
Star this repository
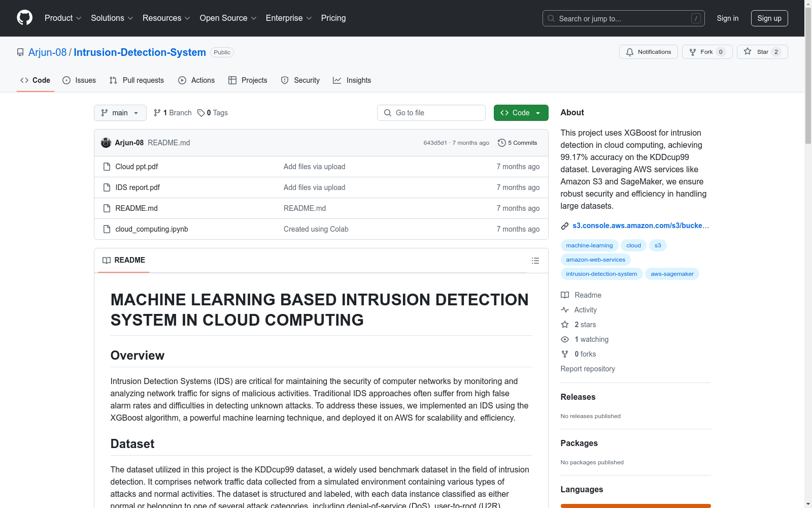click(762, 52)
